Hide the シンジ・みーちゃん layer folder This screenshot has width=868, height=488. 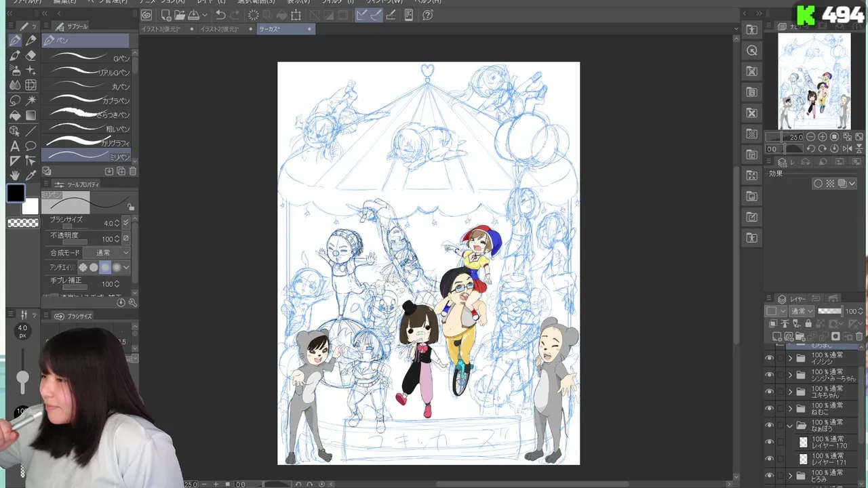(x=769, y=375)
